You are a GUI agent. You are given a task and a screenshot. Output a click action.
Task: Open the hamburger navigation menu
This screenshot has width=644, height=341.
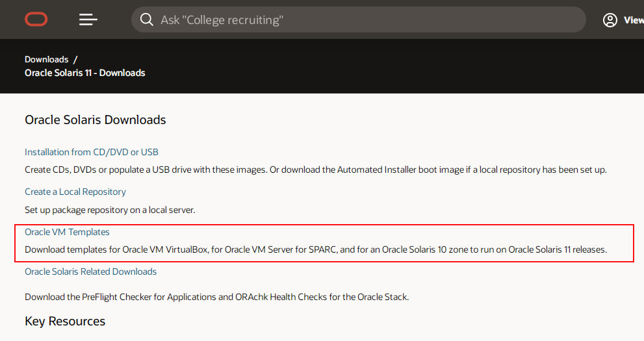point(88,19)
